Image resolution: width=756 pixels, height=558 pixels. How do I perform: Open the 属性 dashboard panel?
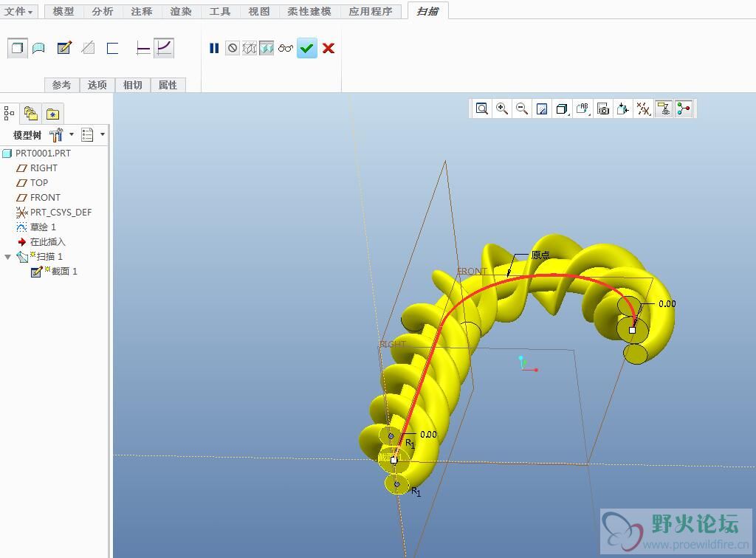[168, 85]
